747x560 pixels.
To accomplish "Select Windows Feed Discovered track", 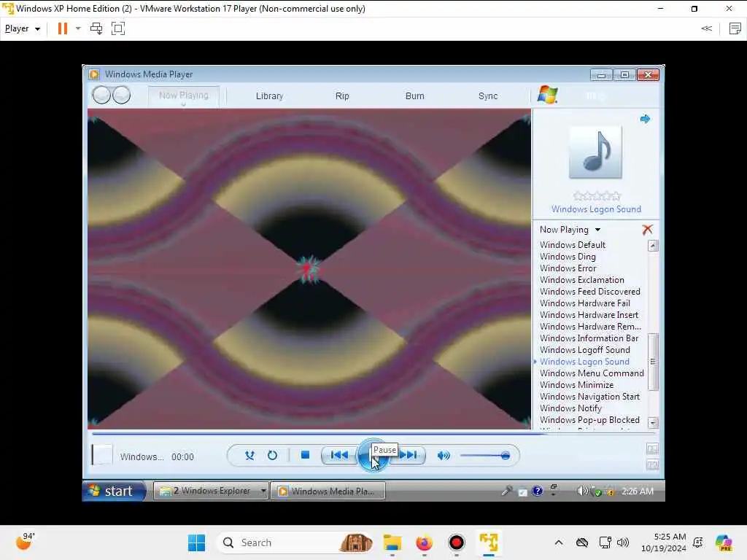I will click(x=589, y=292).
